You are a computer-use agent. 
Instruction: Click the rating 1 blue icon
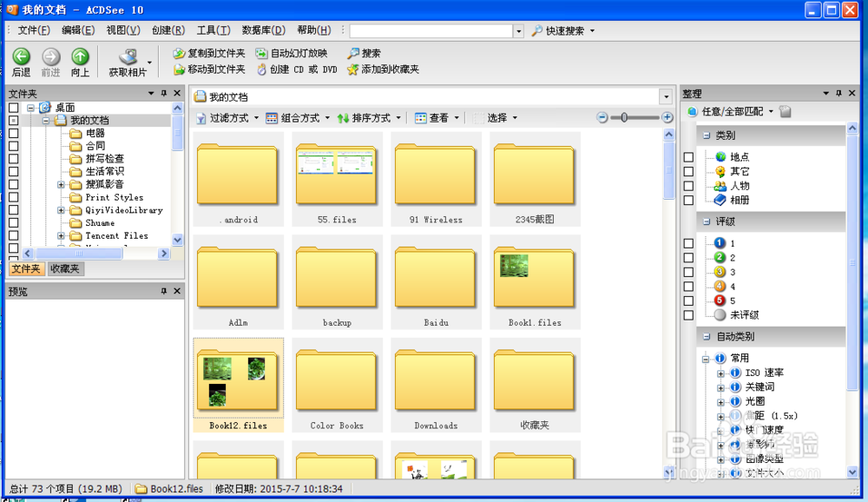point(720,242)
